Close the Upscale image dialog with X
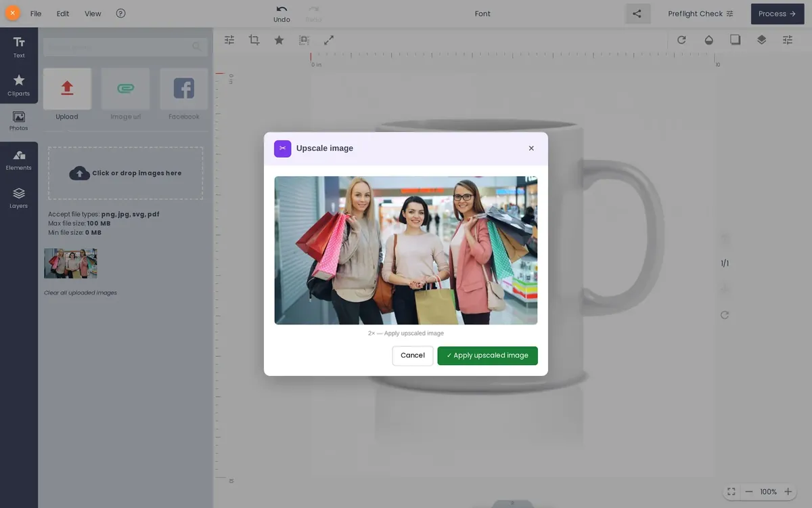This screenshot has height=508, width=812. [x=531, y=148]
